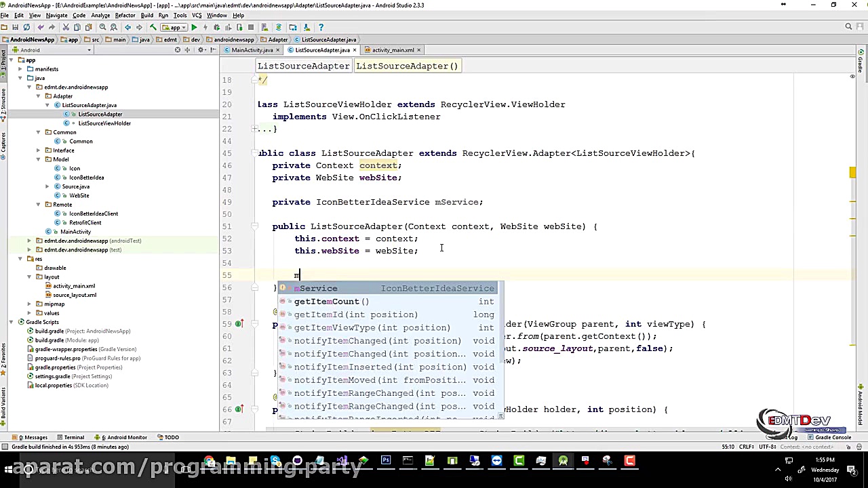
Task: Click the Replace magnifier icon
Action: [x=113, y=27]
